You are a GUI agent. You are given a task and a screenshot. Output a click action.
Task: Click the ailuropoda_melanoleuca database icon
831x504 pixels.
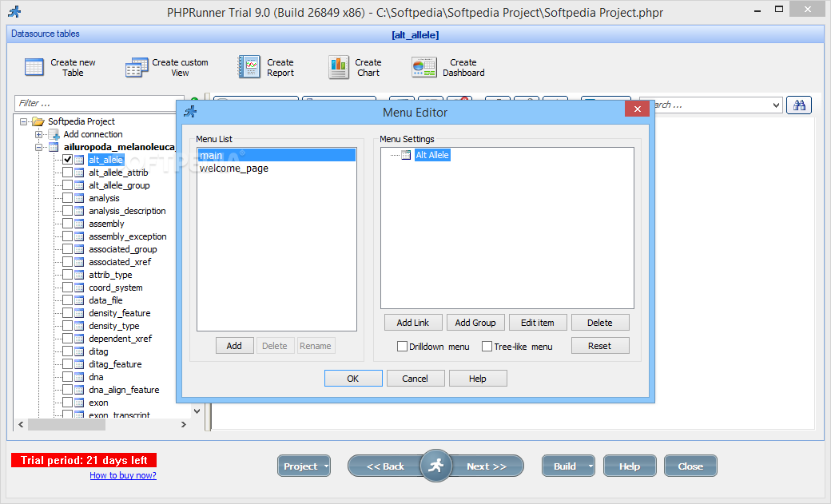pos(54,147)
